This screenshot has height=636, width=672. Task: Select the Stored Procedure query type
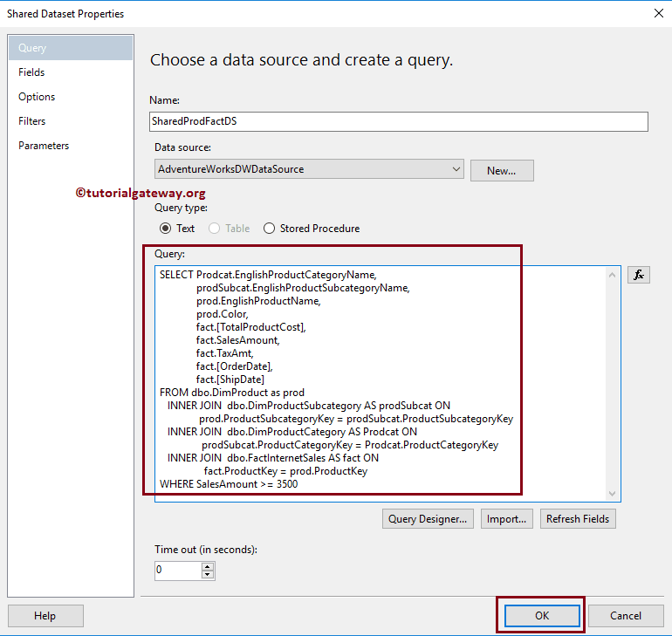312,229
